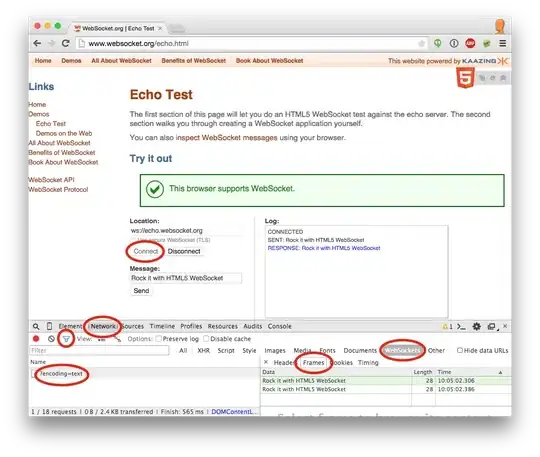Enable the Preserve log checkbox
The height and width of the screenshot is (457, 540).
(159, 339)
